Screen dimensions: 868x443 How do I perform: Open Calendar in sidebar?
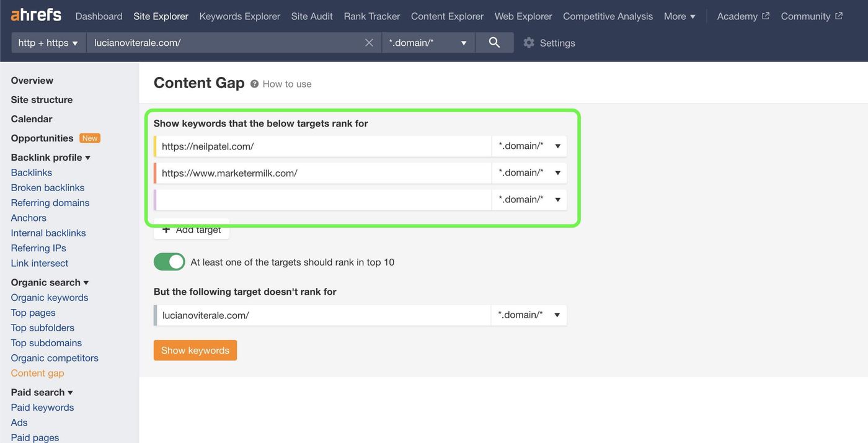tap(32, 119)
